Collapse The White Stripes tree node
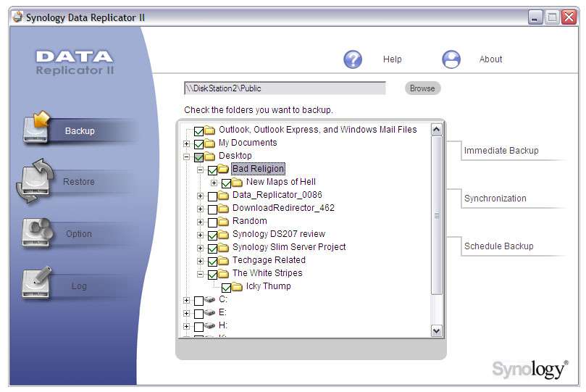Screen dimensions: 586x392 pos(201,275)
